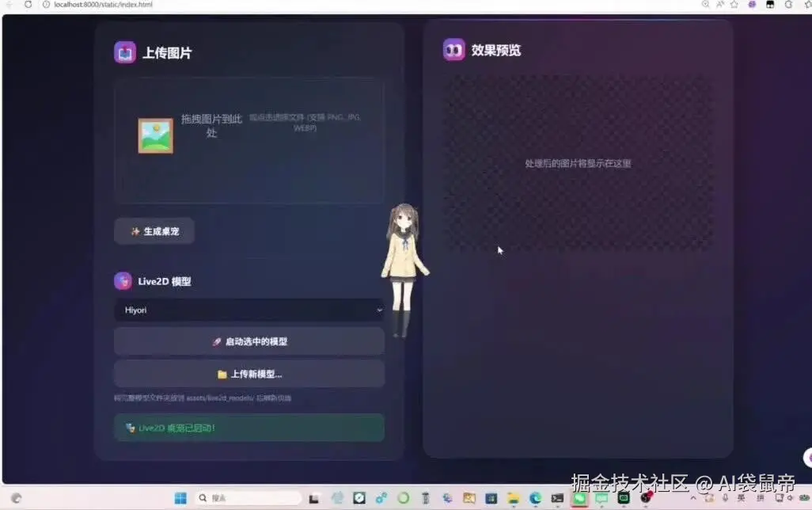Open the terminal taskbar icon
This screenshot has height=510, width=812.
point(557,498)
